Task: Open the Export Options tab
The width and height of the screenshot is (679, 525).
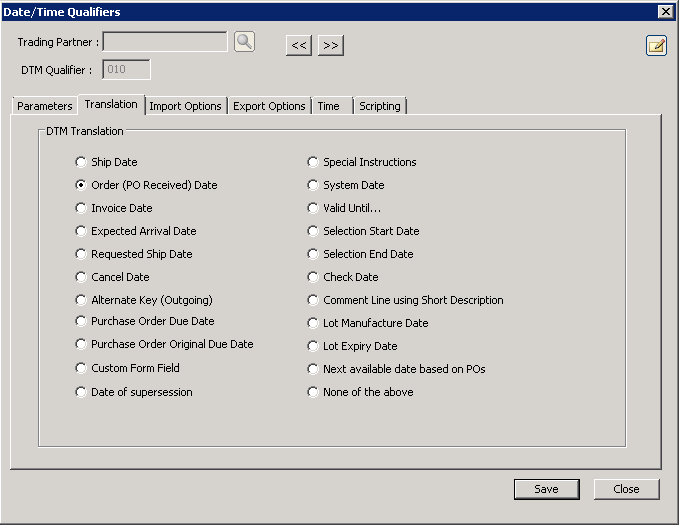Action: 269,106
